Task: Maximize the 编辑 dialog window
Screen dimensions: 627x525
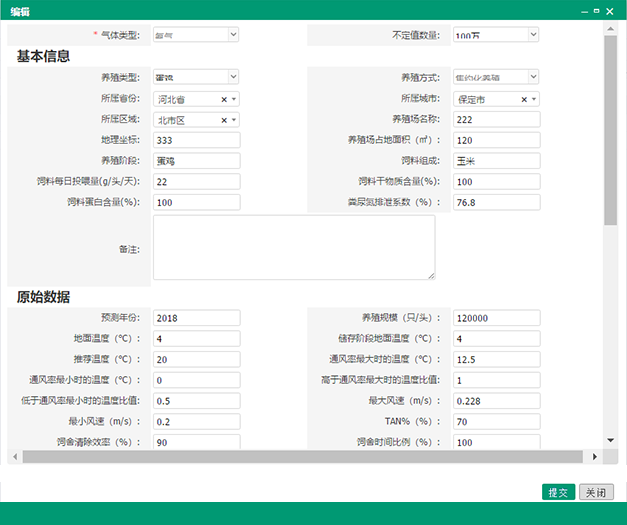Action: tap(596, 9)
